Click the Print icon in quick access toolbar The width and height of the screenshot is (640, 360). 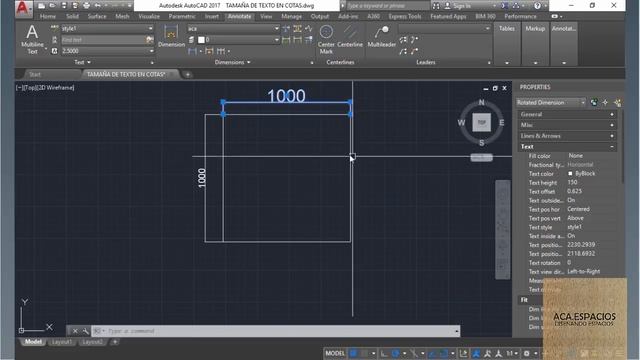coord(86,6)
